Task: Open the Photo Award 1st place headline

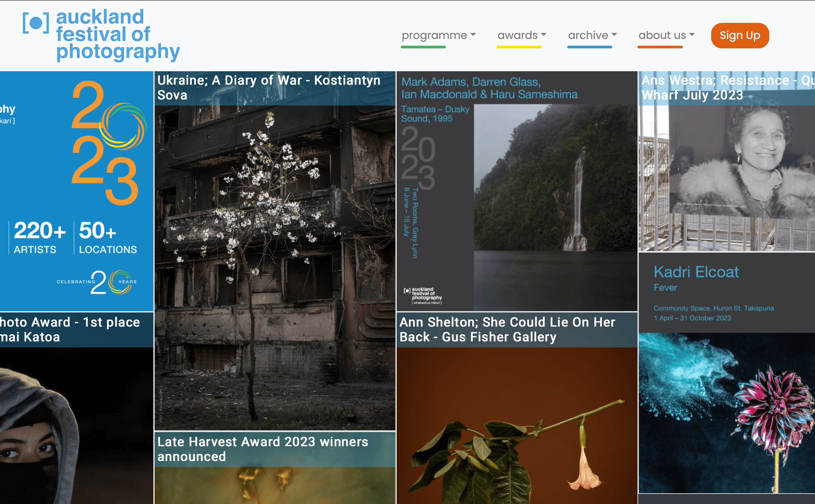Action: (x=71, y=330)
